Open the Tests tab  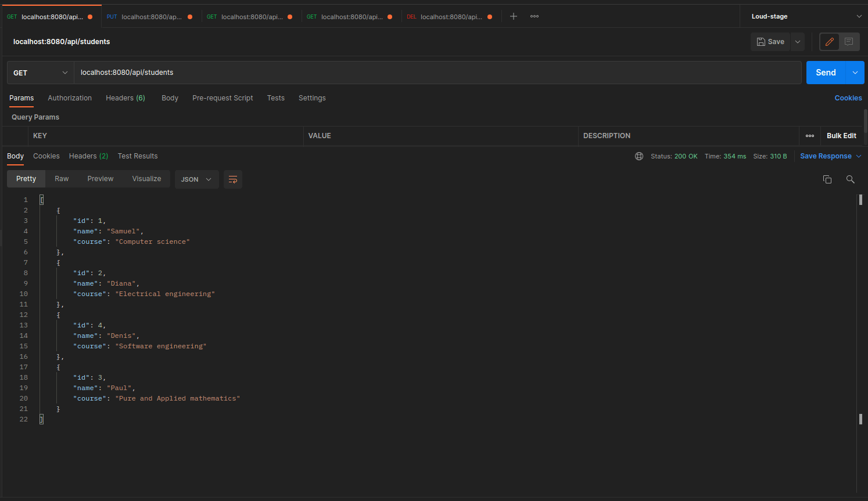pyautogui.click(x=276, y=98)
